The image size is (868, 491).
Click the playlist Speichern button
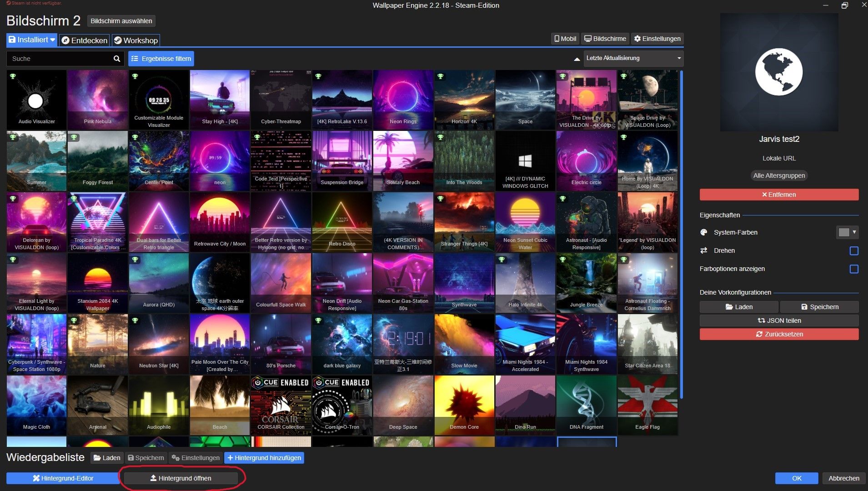click(146, 458)
